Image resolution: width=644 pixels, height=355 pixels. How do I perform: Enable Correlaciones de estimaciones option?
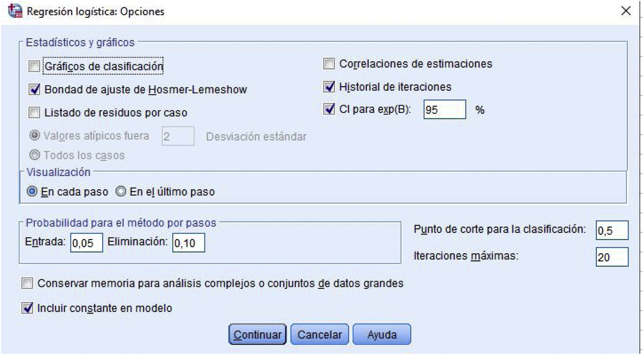coord(329,64)
